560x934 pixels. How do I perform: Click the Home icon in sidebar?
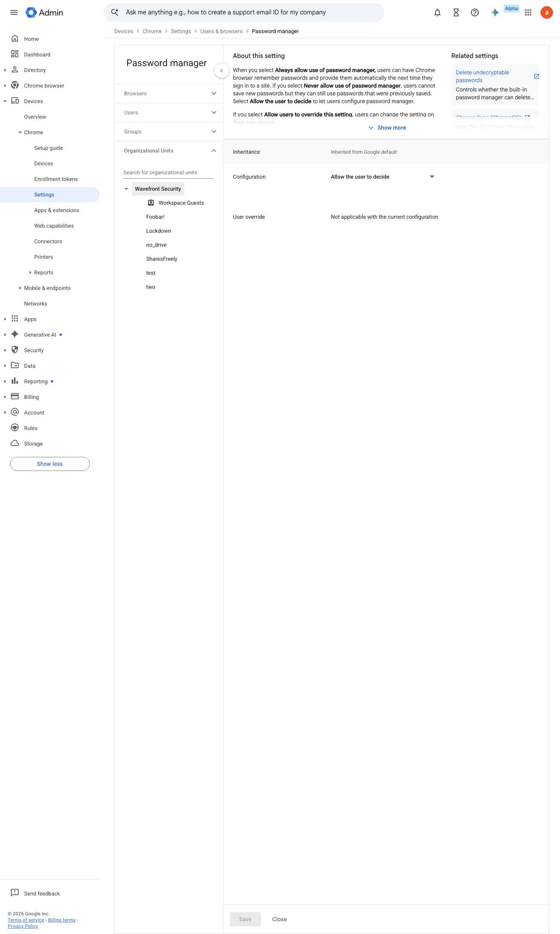tap(15, 39)
